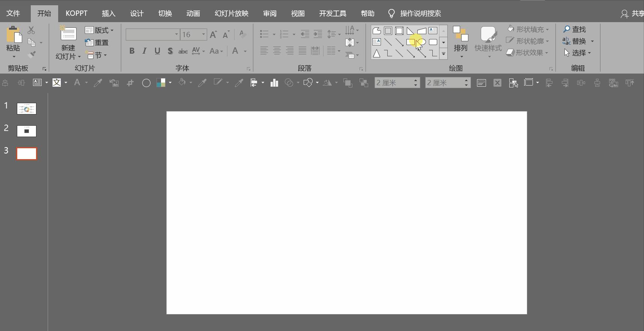
Task: Toggle bold formatting
Action: tap(132, 51)
